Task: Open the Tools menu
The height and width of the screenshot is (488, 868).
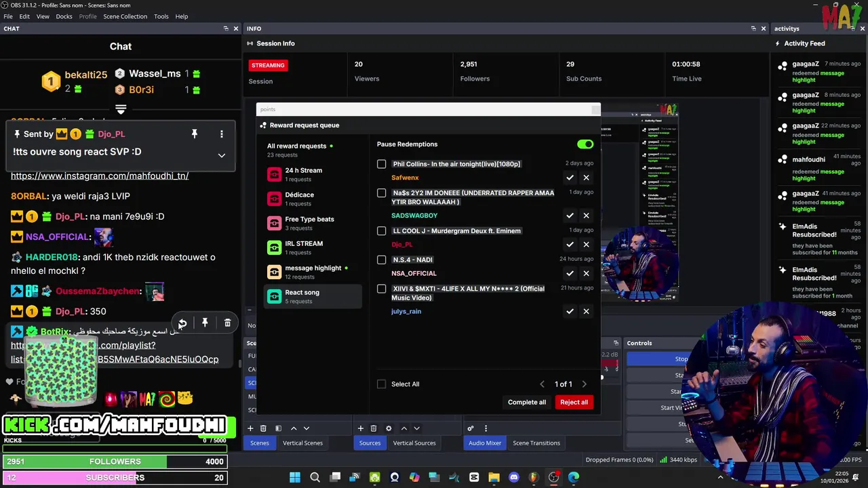Action: 161,16
